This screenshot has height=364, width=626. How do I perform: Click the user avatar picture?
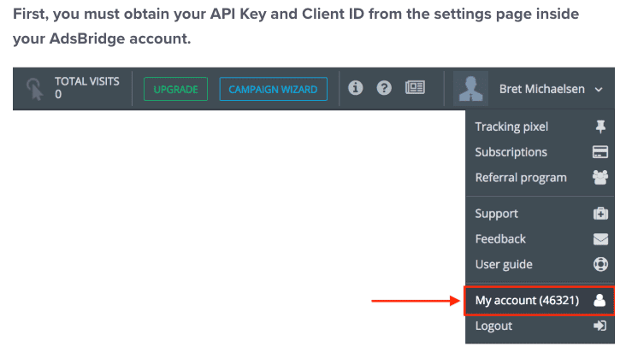tap(470, 88)
